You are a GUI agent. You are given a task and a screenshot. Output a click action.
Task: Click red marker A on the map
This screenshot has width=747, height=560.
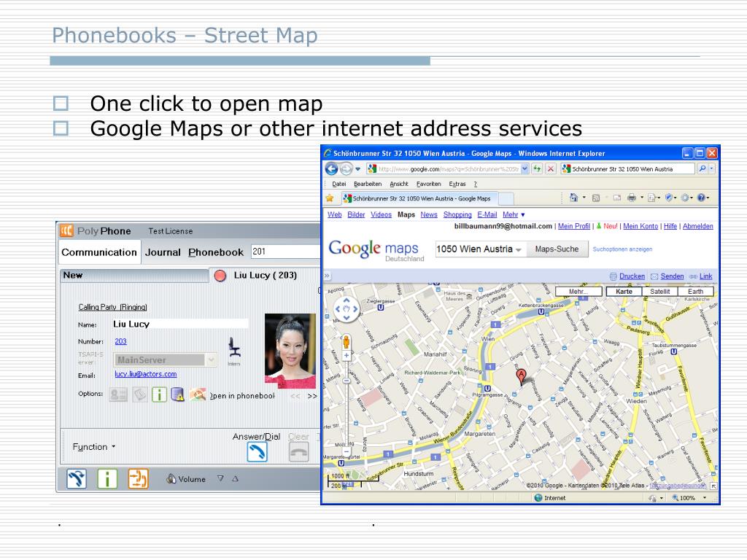pos(521,377)
